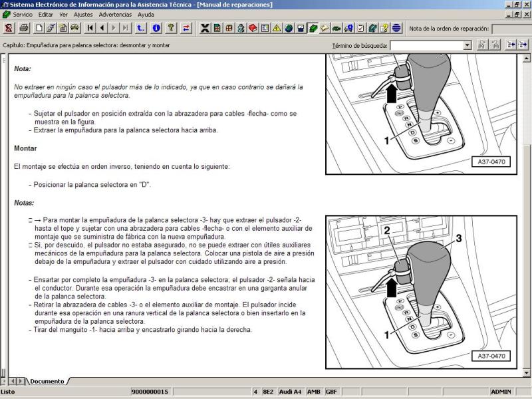
Task: Click the globe icon in toolbar
Action: pyautogui.click(x=289, y=28)
